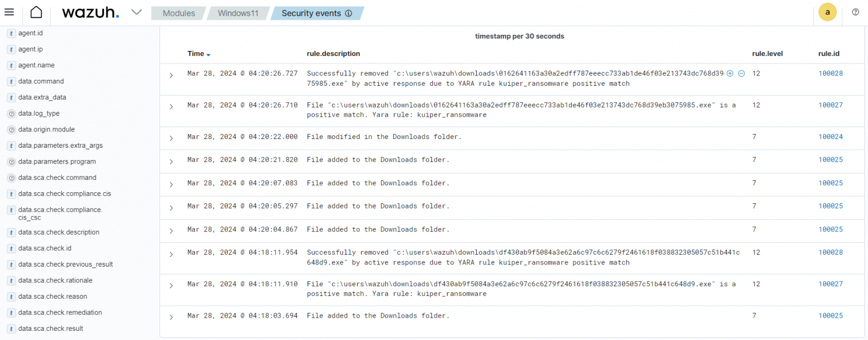The height and width of the screenshot is (340, 868).
Task: Select the data.parameters.program field
Action: 57,162
